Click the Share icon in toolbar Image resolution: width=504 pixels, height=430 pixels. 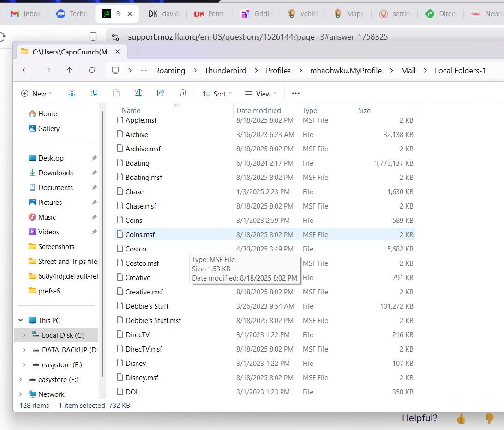coord(161,93)
